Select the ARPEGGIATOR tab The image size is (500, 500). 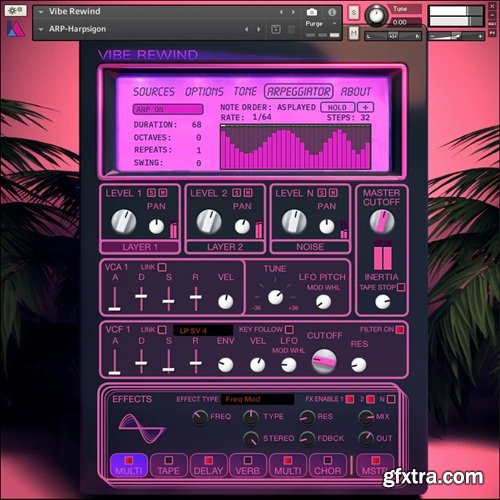[299, 91]
